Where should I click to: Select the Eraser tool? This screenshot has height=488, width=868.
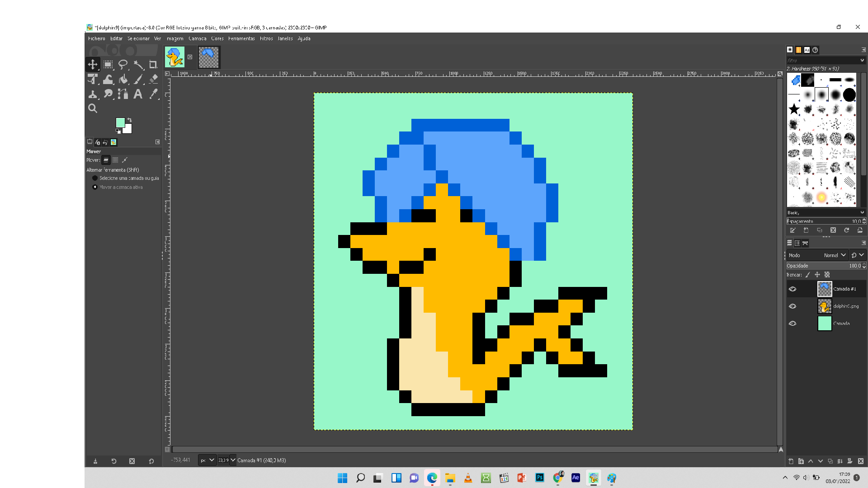click(153, 79)
